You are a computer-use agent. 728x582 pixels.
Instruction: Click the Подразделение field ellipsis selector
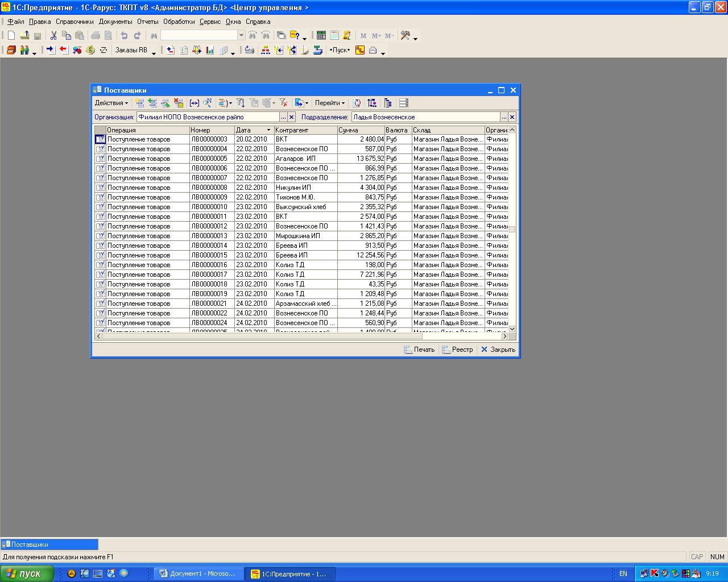(x=504, y=117)
